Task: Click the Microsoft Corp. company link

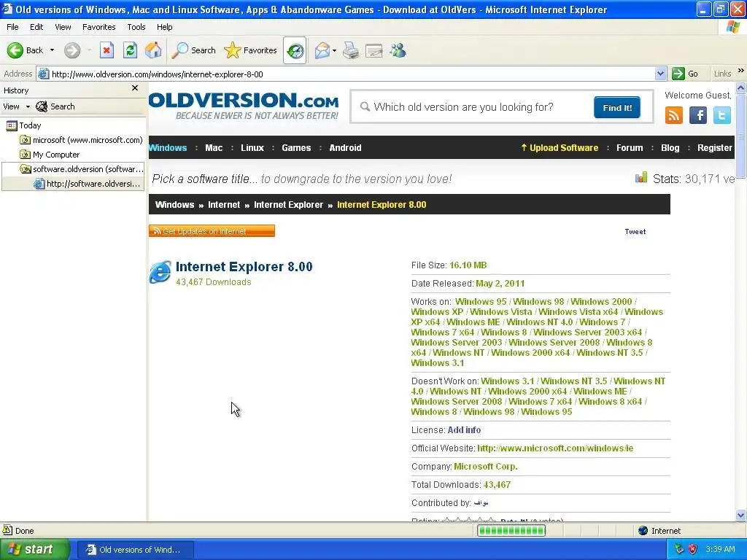Action: pos(485,467)
